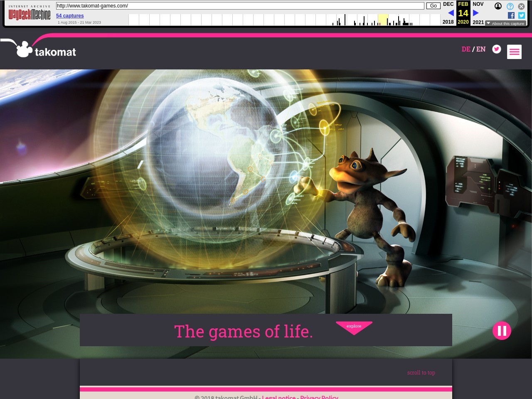Jump to year 2018 captures
Image resolution: width=532 pixels, height=399 pixels.
point(448,22)
